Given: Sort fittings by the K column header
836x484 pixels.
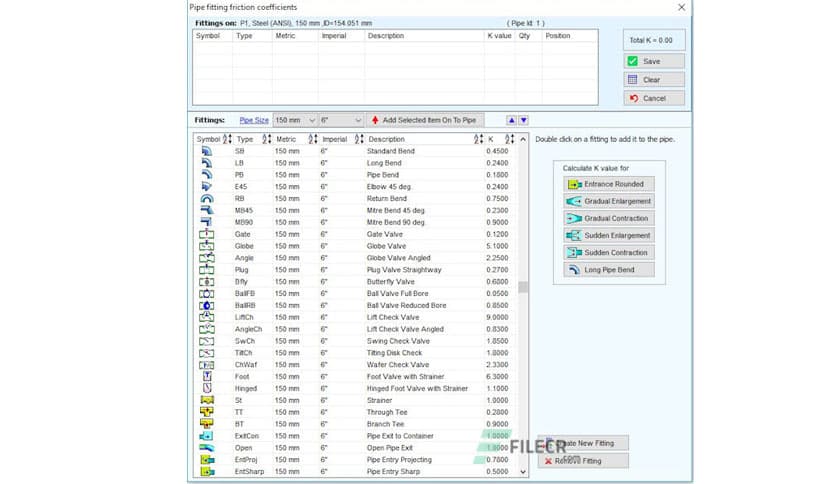Looking at the screenshot, I should tap(490, 139).
